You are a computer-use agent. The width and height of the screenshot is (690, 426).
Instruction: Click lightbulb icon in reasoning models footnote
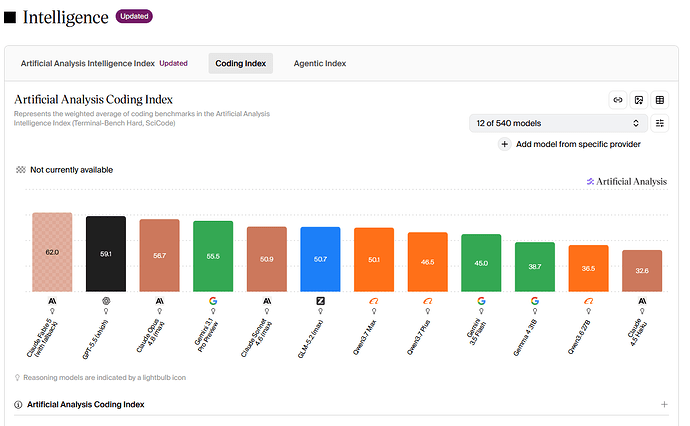tap(18, 378)
